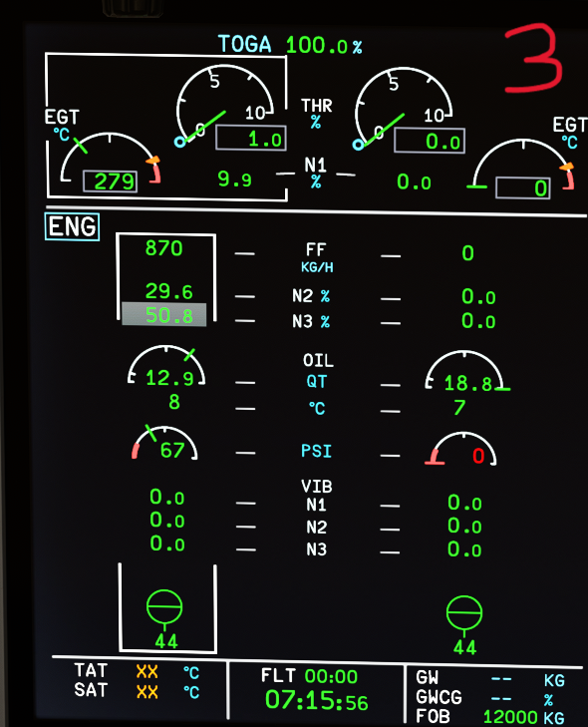Viewport: 588px width, 727px height.
Task: Click engine 2 fuel flow value 0
Action: (x=468, y=253)
